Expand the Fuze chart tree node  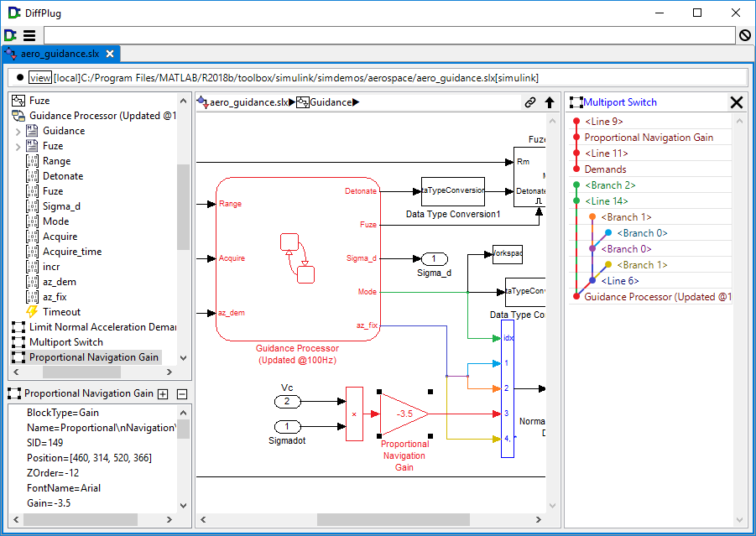18,146
